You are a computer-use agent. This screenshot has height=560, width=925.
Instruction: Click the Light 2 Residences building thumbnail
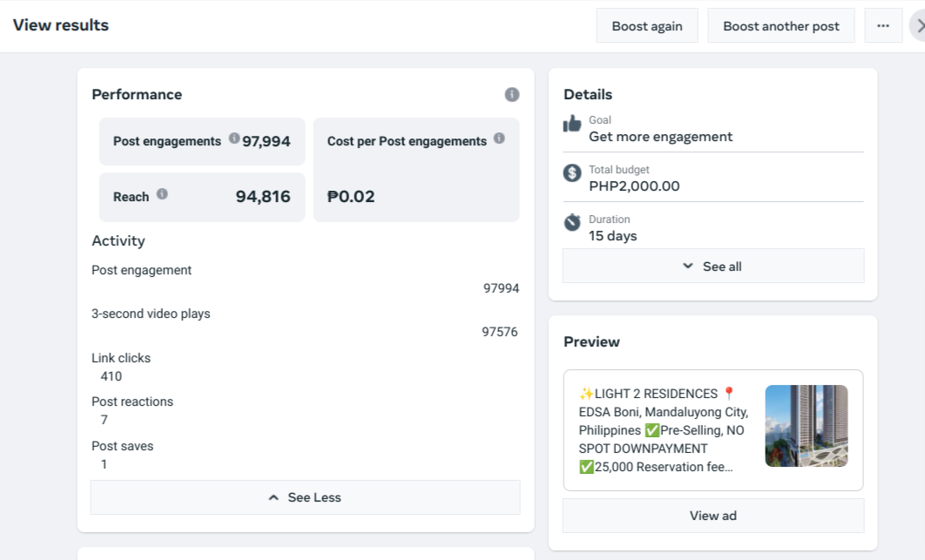click(x=806, y=426)
